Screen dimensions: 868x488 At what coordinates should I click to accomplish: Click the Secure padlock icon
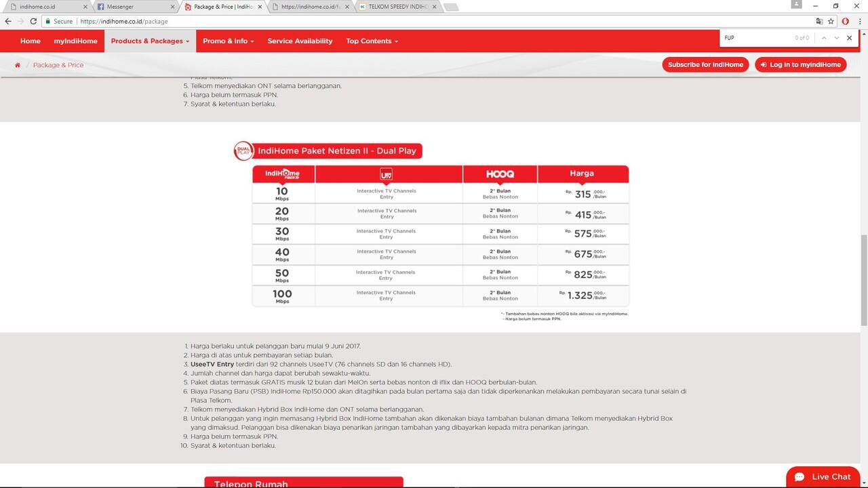pos(47,21)
